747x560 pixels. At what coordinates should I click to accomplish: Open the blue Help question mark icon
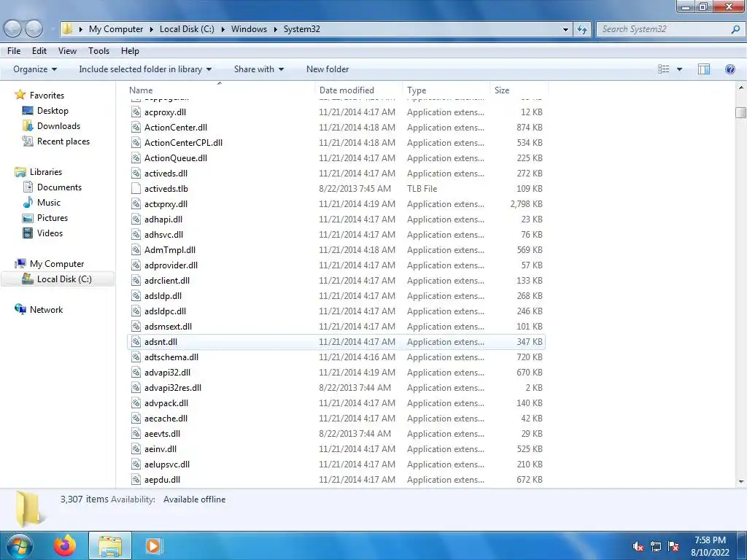[x=729, y=69]
